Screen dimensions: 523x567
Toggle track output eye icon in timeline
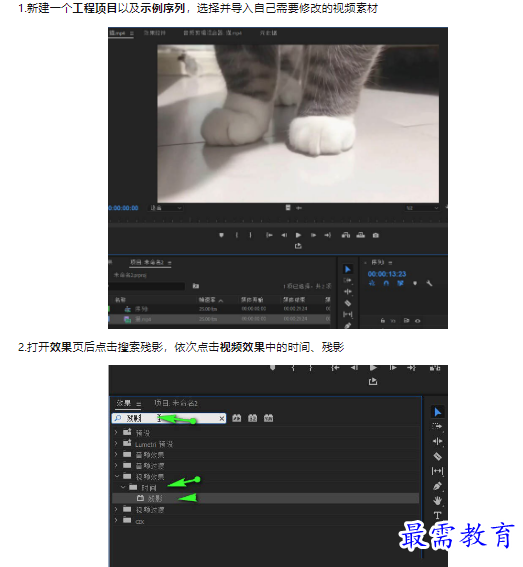point(418,321)
